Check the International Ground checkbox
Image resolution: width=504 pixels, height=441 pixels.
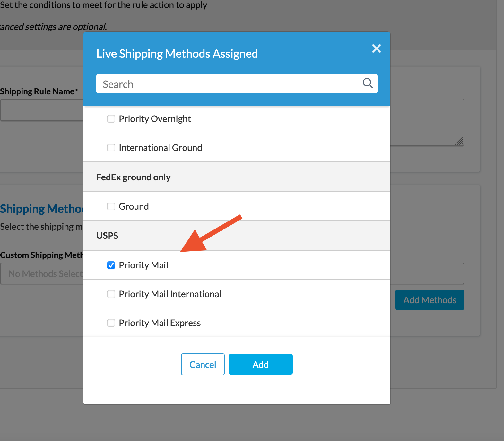(x=111, y=148)
